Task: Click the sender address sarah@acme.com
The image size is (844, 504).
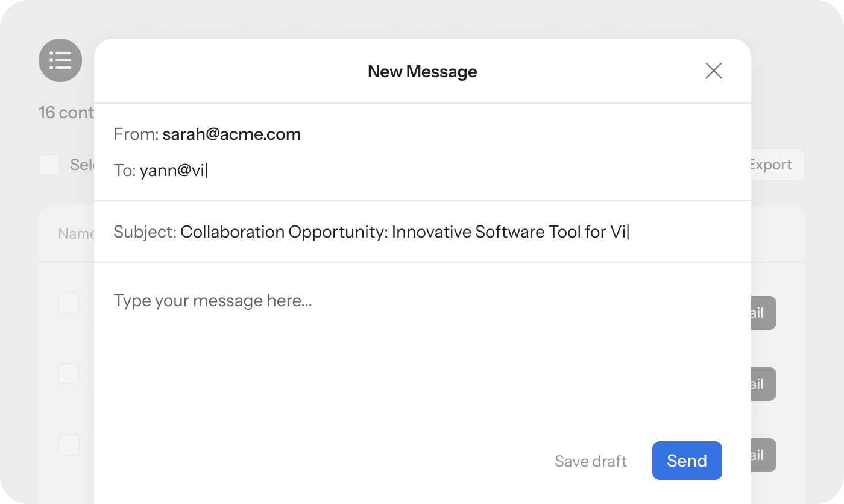Action: coord(231,134)
